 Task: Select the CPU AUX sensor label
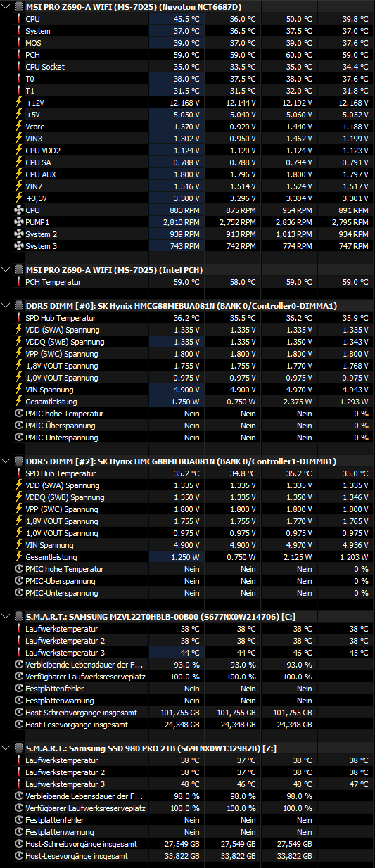tap(41, 174)
